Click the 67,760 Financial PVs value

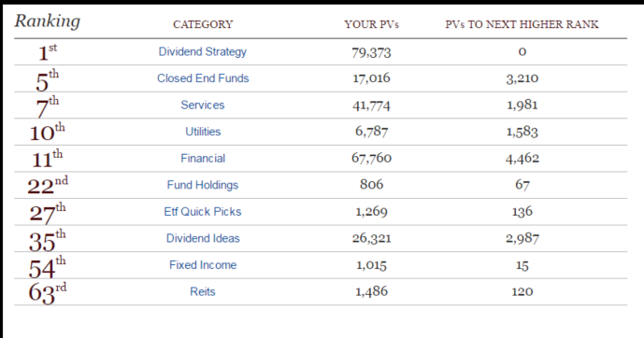tap(371, 158)
